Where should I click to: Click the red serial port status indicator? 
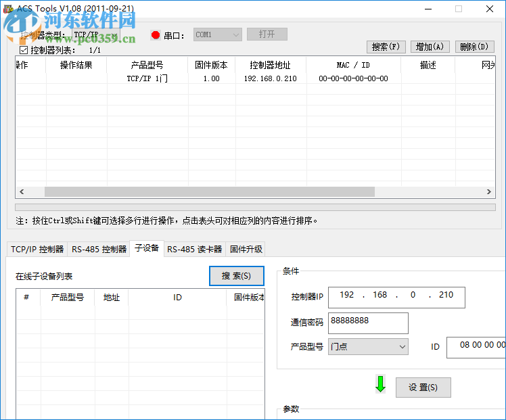pyautogui.click(x=156, y=35)
